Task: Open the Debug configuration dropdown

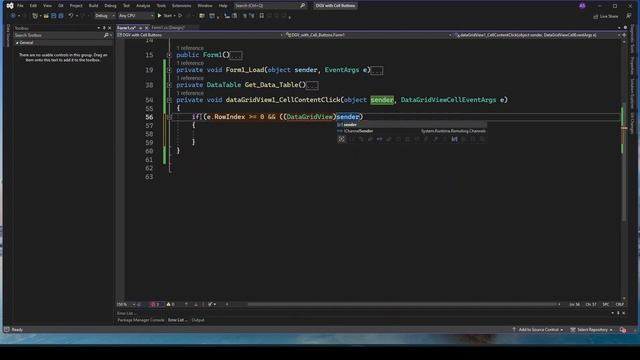Action: (x=104, y=16)
